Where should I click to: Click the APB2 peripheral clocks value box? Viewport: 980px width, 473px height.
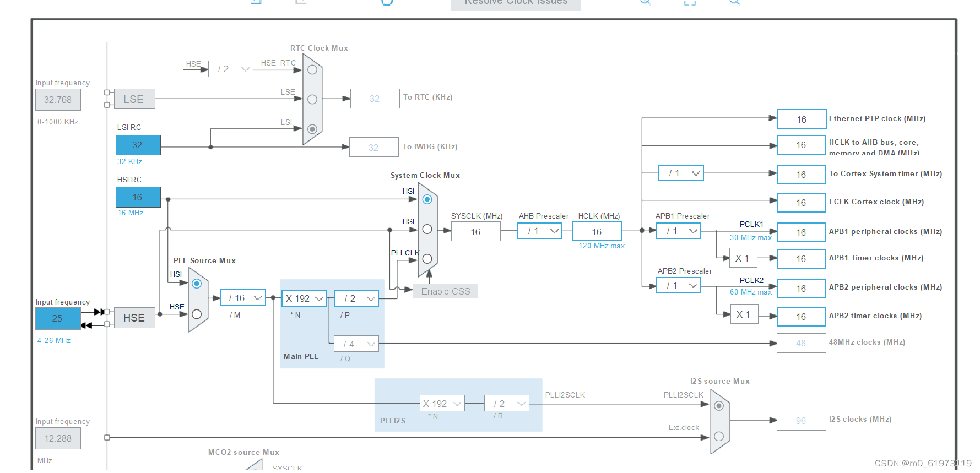click(x=802, y=289)
